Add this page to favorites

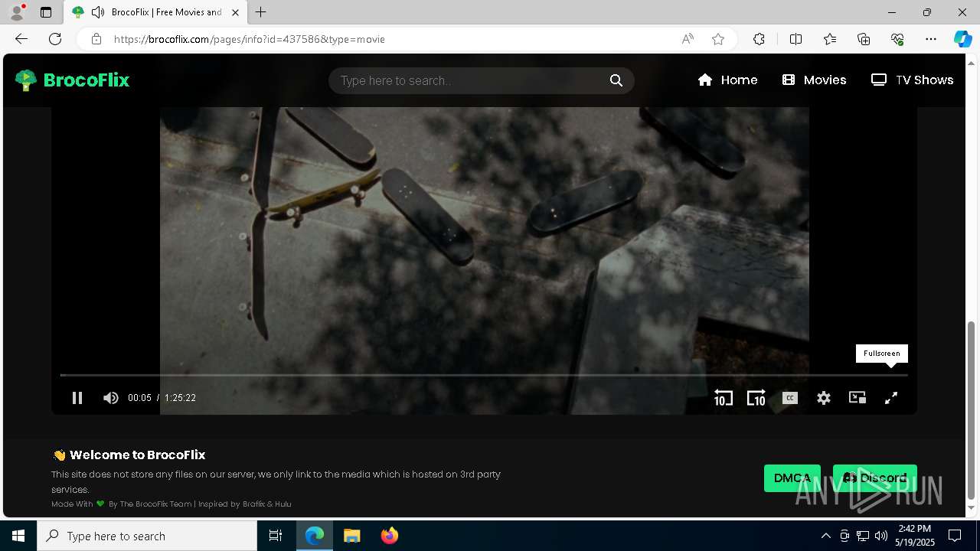tap(718, 39)
